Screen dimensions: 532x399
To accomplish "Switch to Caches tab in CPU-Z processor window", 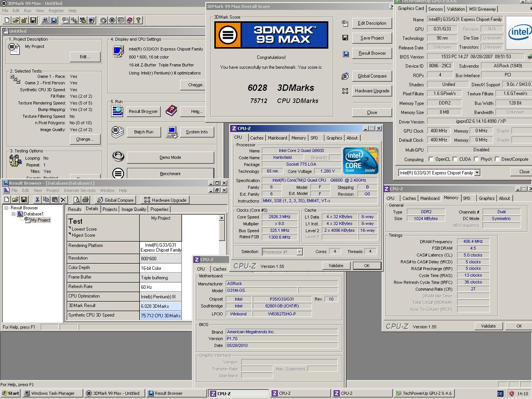I will pos(257,138).
